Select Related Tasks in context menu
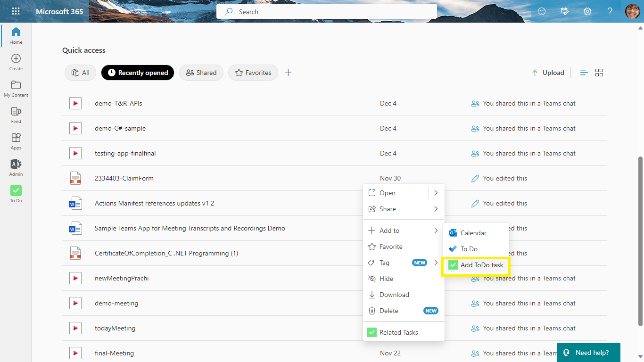 pos(404,332)
